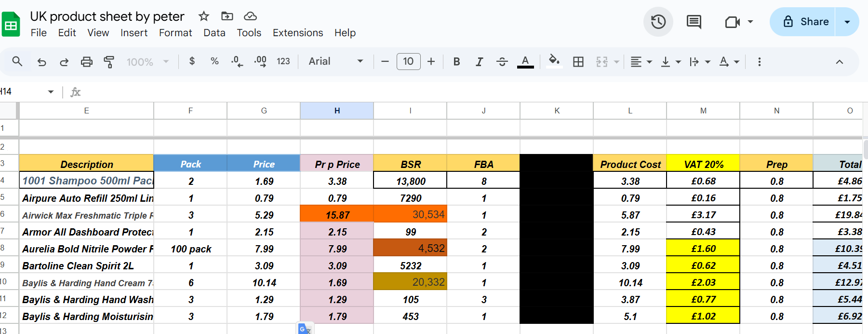This screenshot has width=868, height=334.
Task: Toggle italic formatting
Action: click(x=479, y=61)
